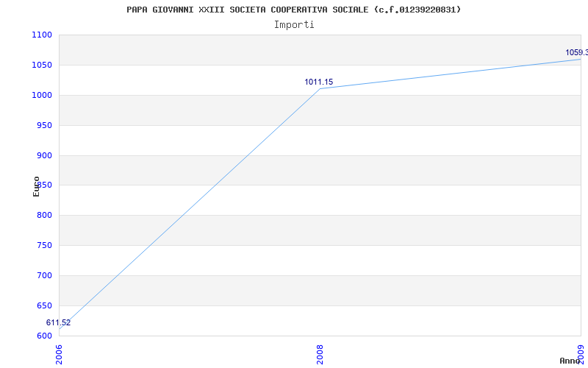Click the 1100 y-axis tick label
Screen dimensions: 588x368
(x=42, y=35)
